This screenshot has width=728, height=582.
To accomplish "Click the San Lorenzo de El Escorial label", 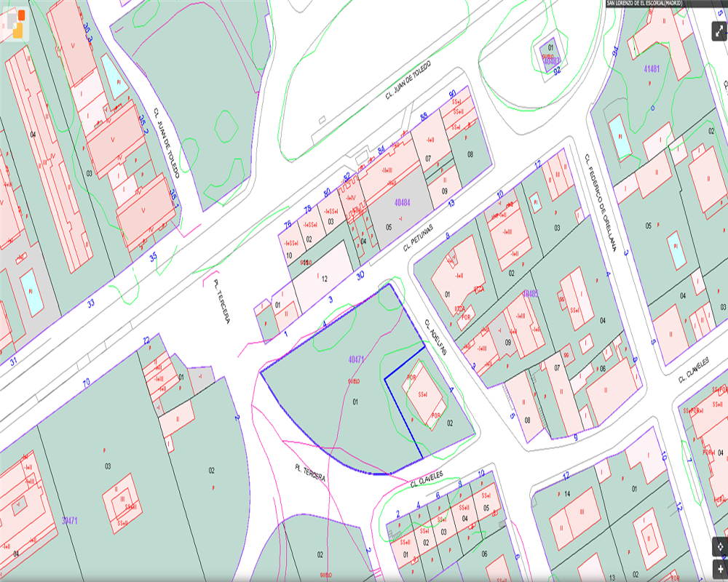I will [645, 4].
